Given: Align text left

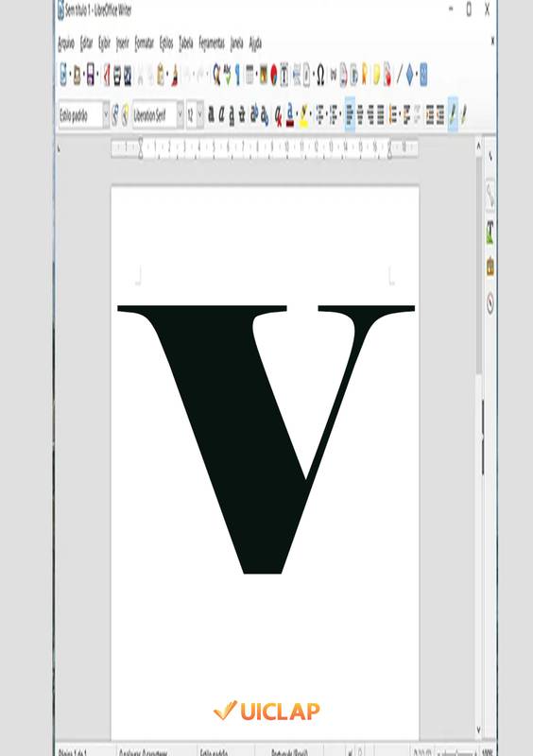Looking at the screenshot, I should 351,115.
